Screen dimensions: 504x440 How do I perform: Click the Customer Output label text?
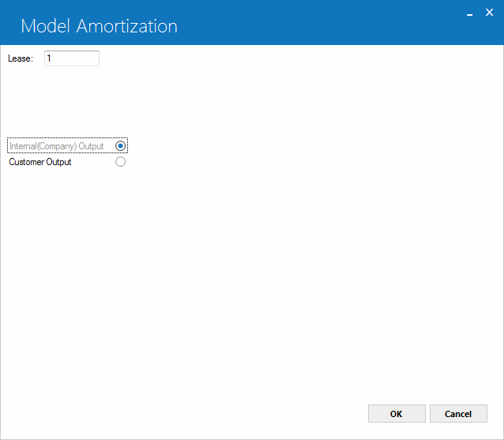pyautogui.click(x=40, y=162)
